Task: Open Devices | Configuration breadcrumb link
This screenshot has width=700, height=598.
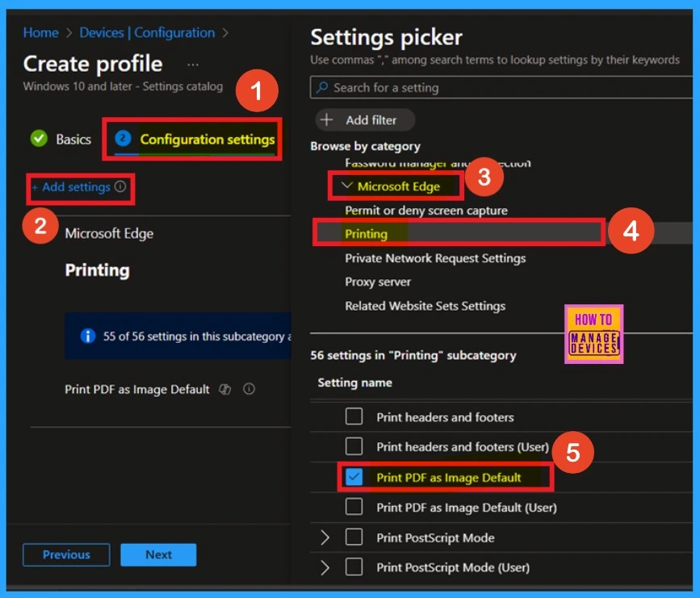Action: 147,32
